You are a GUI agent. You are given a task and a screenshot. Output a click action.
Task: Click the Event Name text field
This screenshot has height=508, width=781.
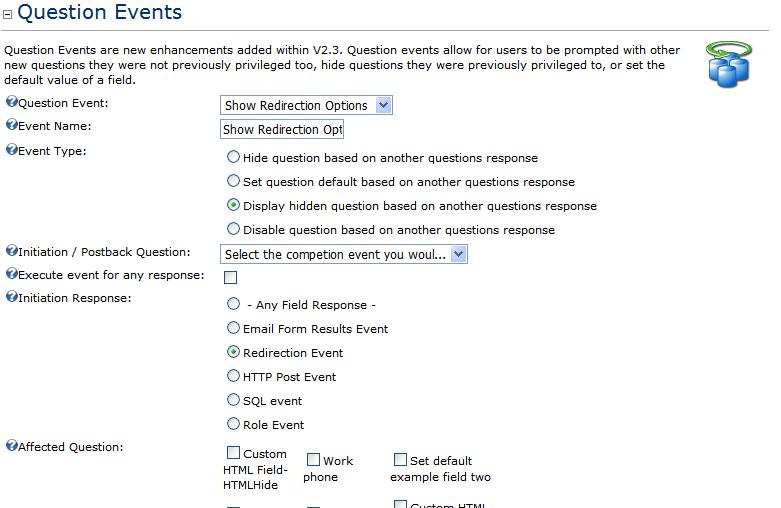[x=282, y=129]
